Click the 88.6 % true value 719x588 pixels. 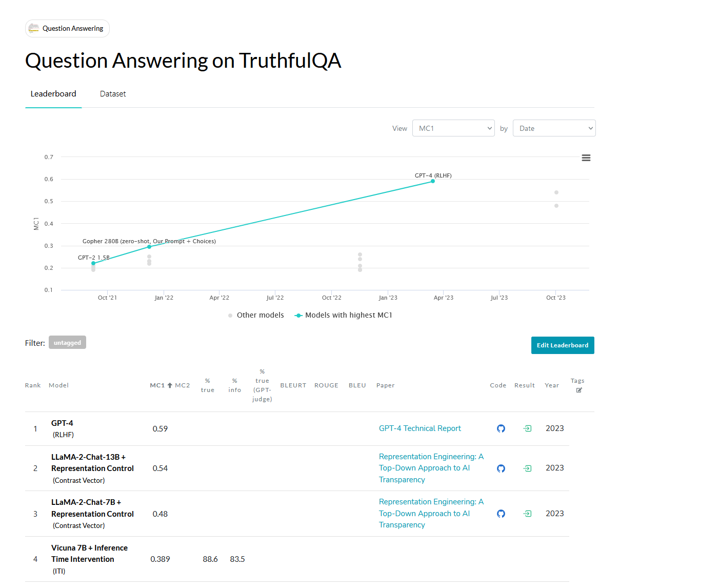pos(210,559)
